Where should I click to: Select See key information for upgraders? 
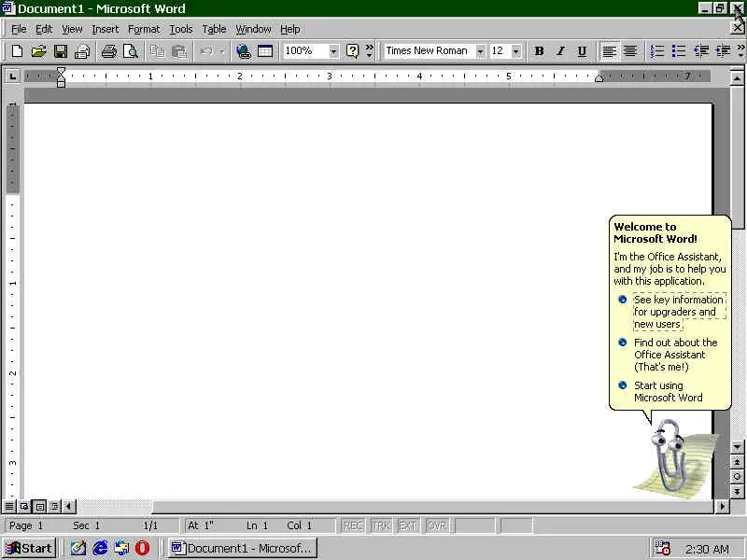click(x=679, y=312)
